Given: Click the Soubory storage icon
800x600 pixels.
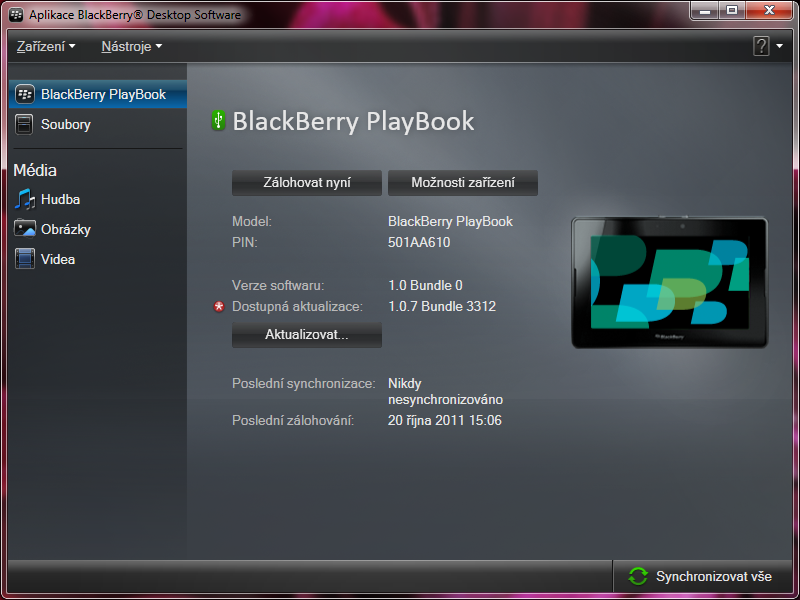Looking at the screenshot, I should point(24,124).
